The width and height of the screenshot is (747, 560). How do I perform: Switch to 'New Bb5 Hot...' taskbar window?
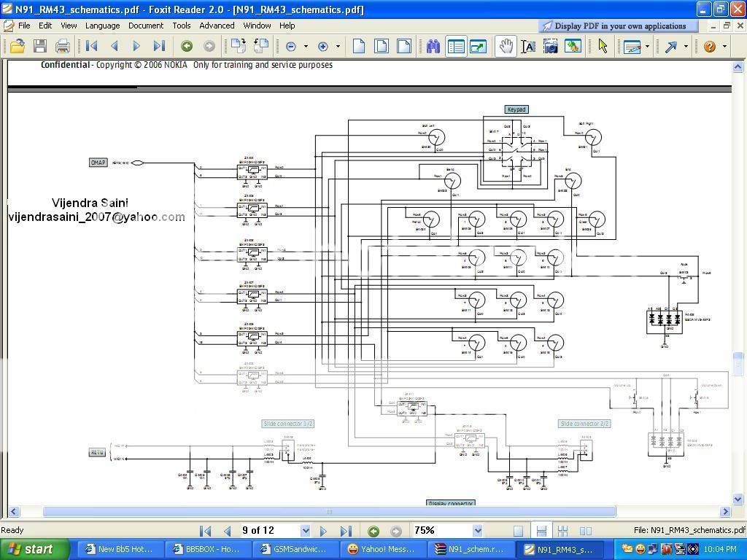[x=120, y=550]
